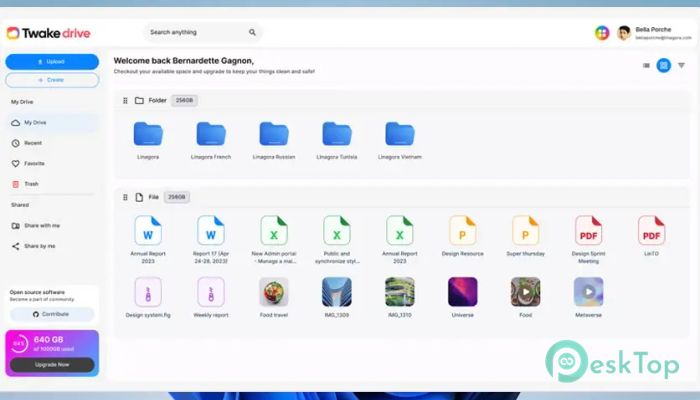Click the Upload button
Screen dimensions: 700x400
[52, 62]
